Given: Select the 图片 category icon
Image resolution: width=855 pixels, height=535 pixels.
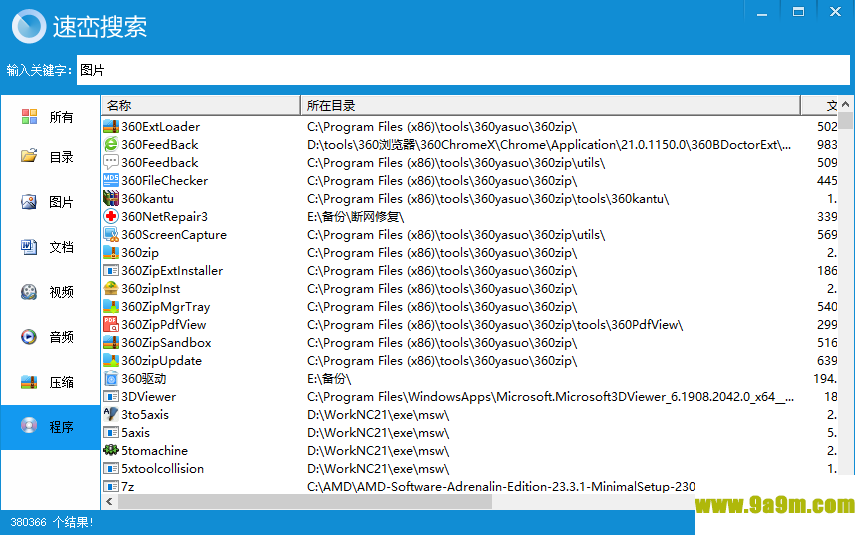Looking at the screenshot, I should [29, 202].
